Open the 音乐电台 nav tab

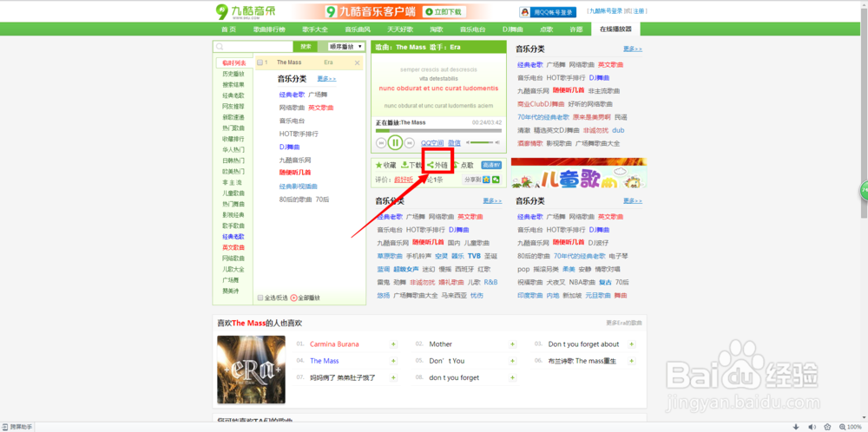pos(472,29)
